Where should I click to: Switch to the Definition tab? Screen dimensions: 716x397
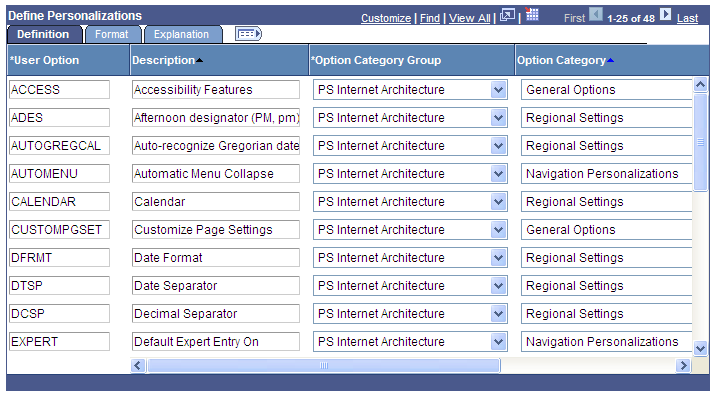[44, 34]
